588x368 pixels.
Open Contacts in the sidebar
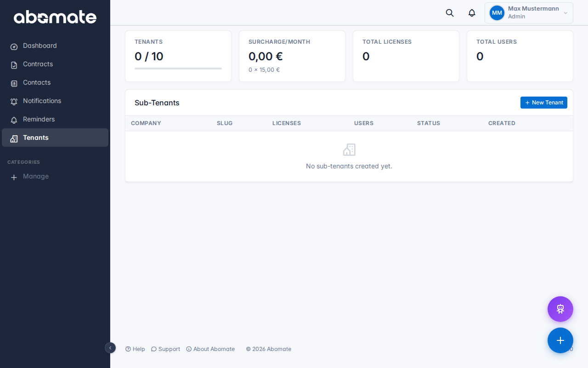tap(37, 83)
